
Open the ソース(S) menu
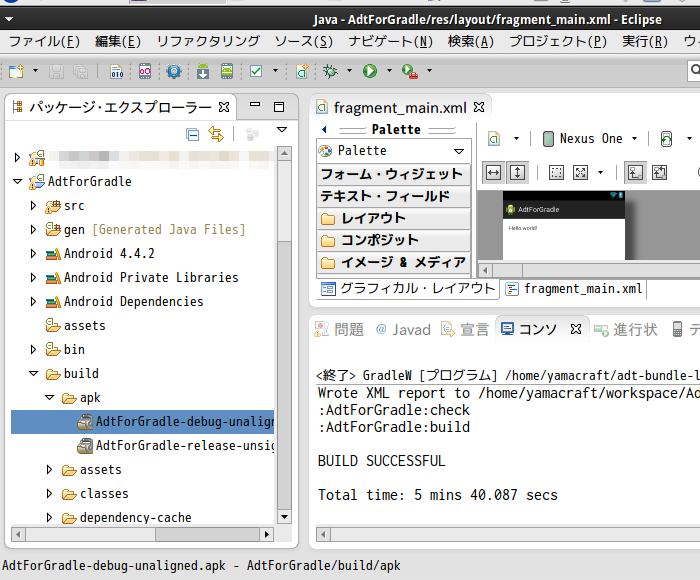pos(304,42)
